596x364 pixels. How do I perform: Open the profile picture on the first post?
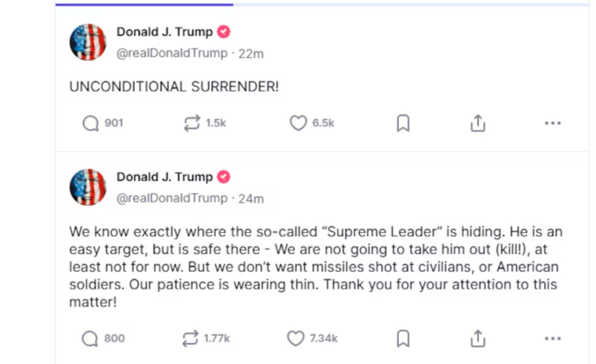point(88,42)
